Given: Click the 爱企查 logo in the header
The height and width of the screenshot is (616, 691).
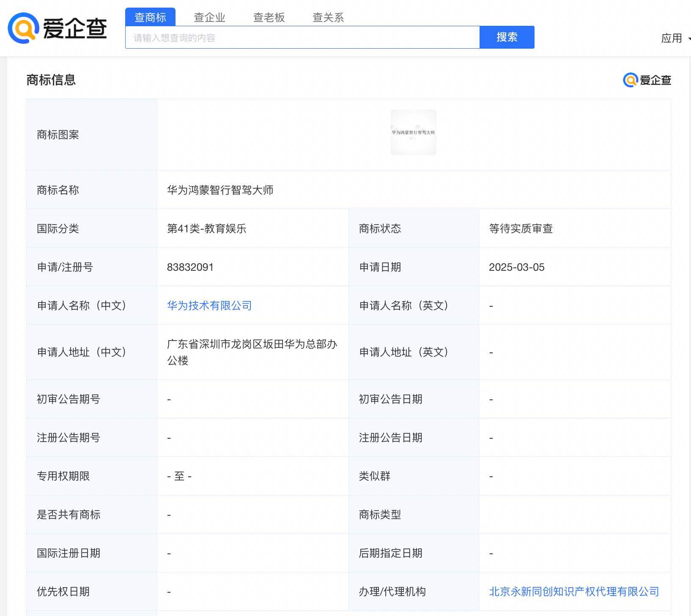Looking at the screenshot, I should coord(58,28).
